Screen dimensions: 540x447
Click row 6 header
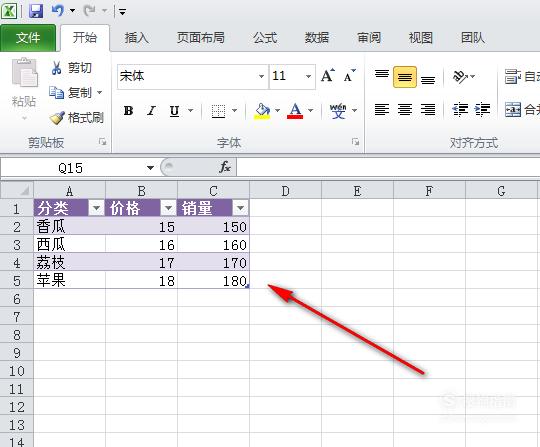click(17, 298)
